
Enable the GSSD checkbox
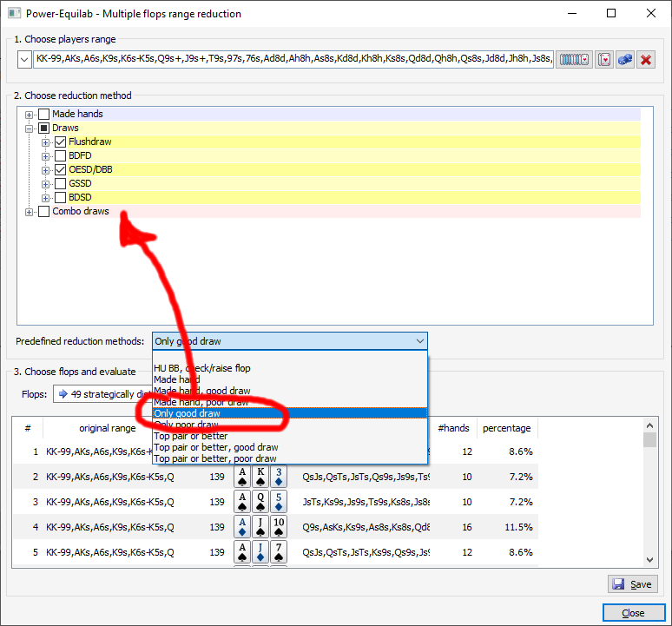(x=61, y=183)
